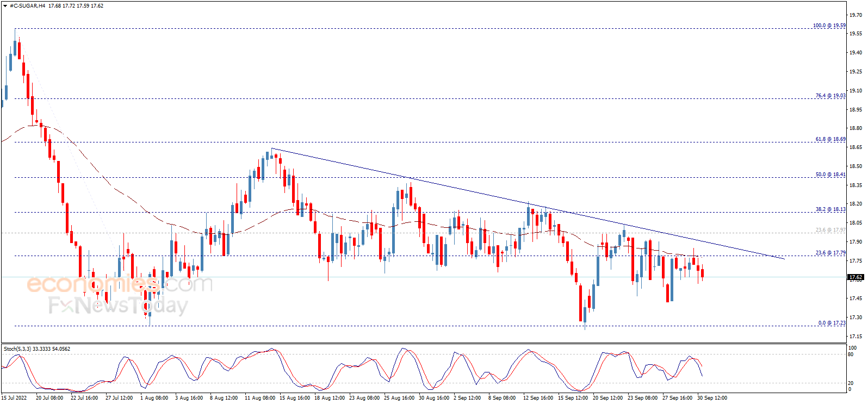
Task: Click time axis label 8 Aug 12:00
Action: tap(224, 398)
